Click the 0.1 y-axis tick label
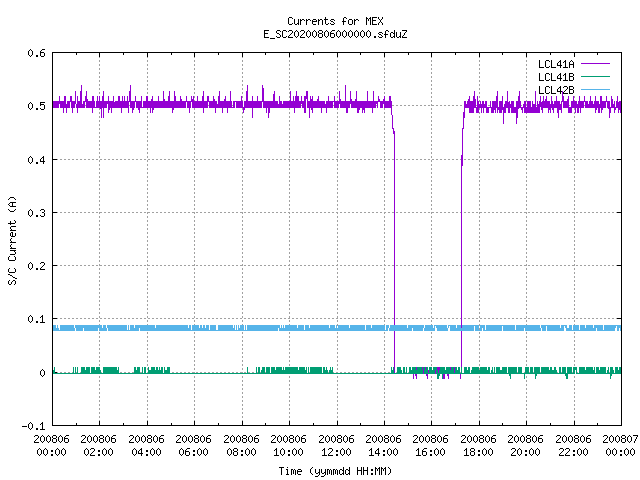The width and height of the screenshot is (640, 480). [x=36, y=319]
